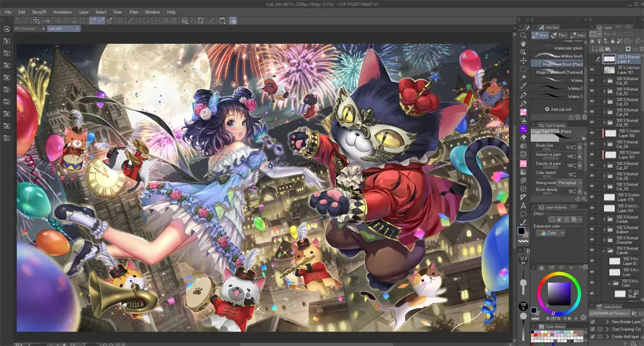644x346 pixels.
Task: Click the black main color swatch
Action: [x=521, y=231]
